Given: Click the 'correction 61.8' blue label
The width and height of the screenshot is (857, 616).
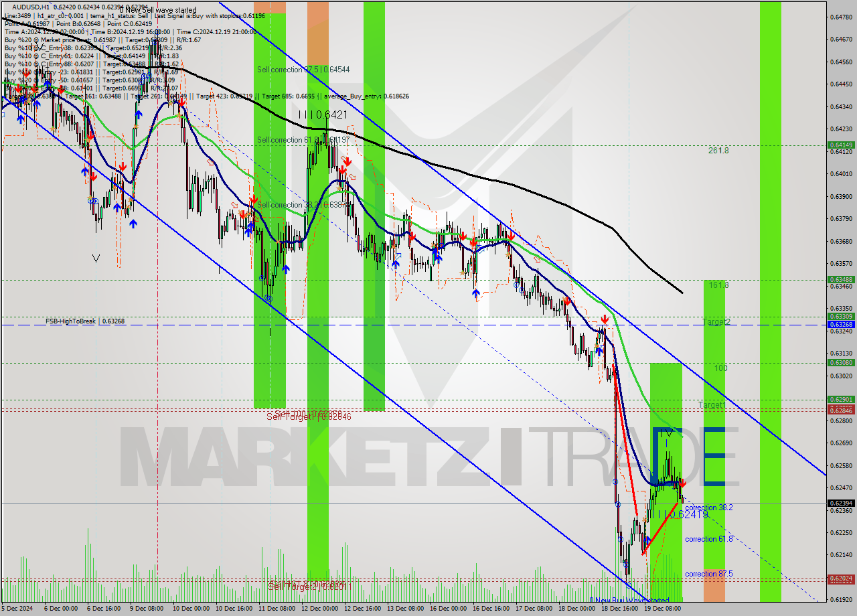Looking at the screenshot, I should coord(708,539).
